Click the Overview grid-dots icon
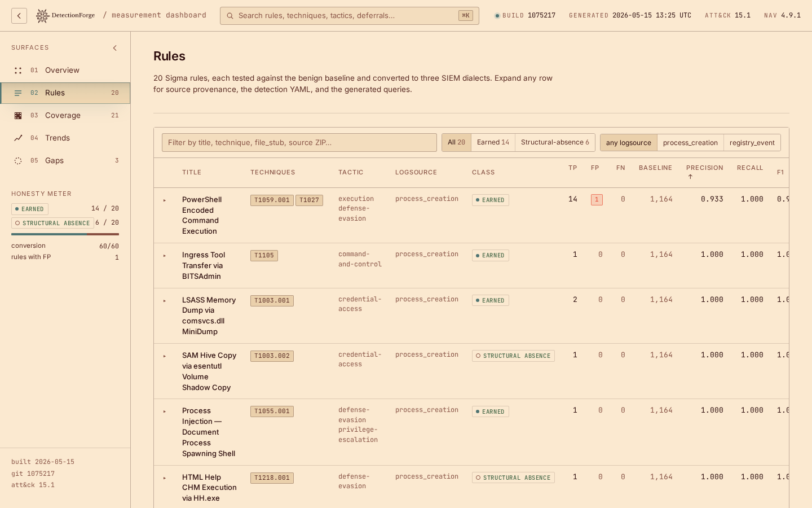This screenshot has width=812, height=508. 18,71
